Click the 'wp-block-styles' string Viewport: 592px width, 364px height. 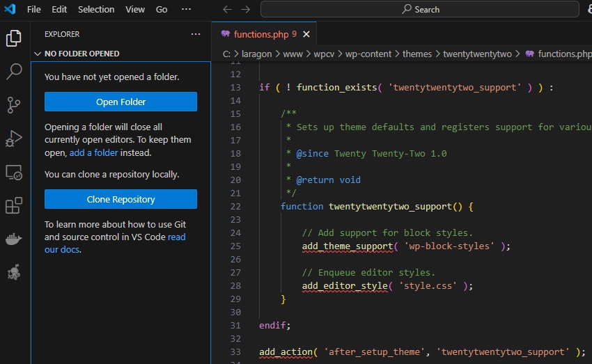tap(449, 246)
